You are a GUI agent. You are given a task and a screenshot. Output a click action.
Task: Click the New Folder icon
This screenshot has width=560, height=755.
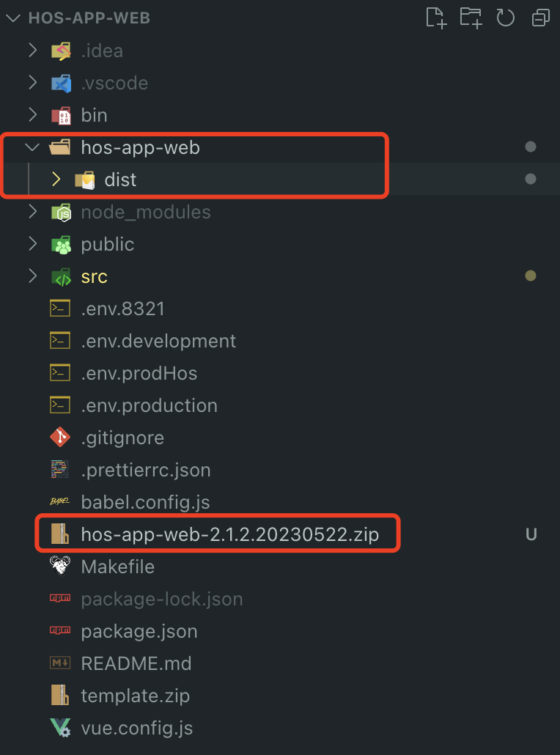471,18
